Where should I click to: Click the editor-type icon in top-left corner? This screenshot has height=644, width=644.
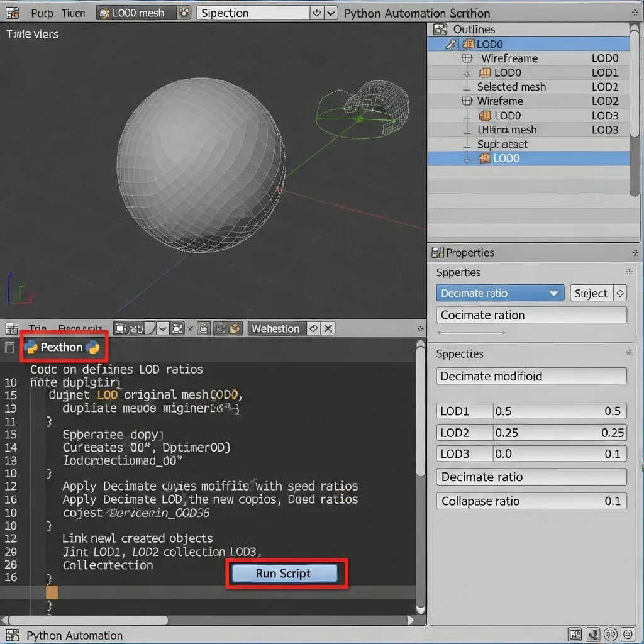12,13
